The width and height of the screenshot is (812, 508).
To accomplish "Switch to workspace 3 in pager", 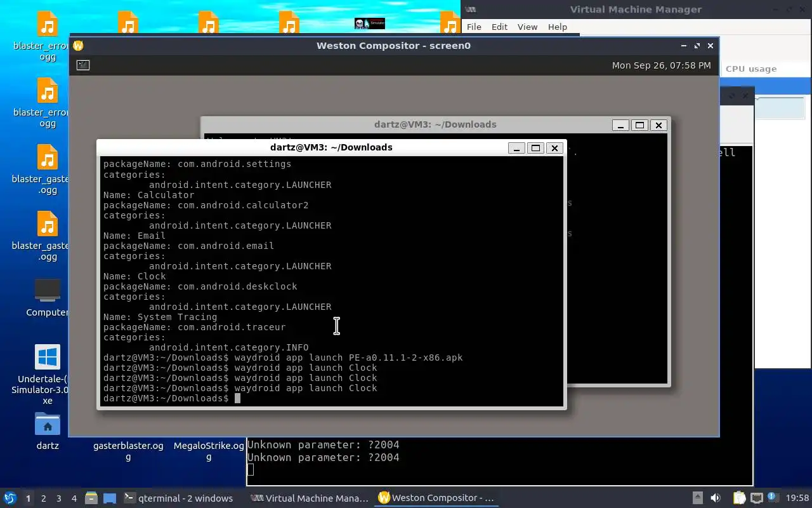I will tap(59, 498).
